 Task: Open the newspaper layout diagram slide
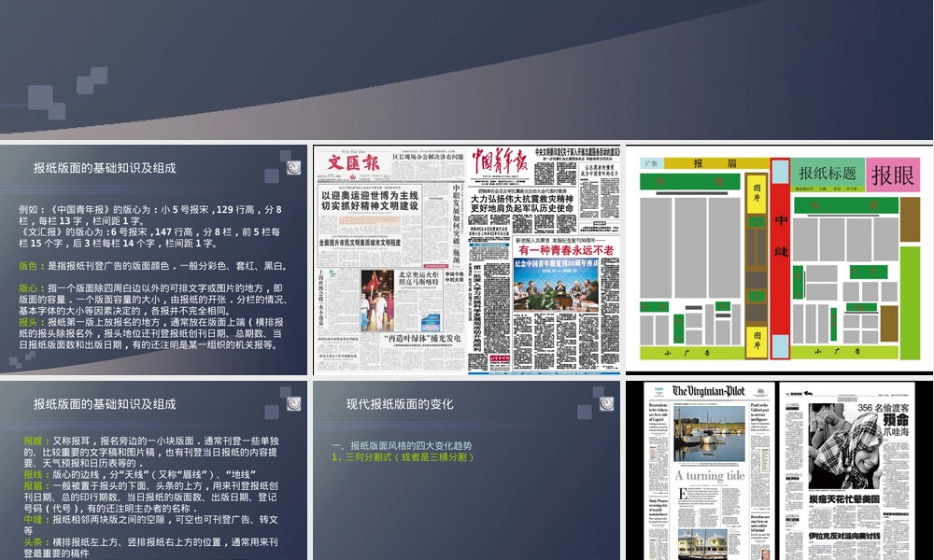tap(779, 259)
